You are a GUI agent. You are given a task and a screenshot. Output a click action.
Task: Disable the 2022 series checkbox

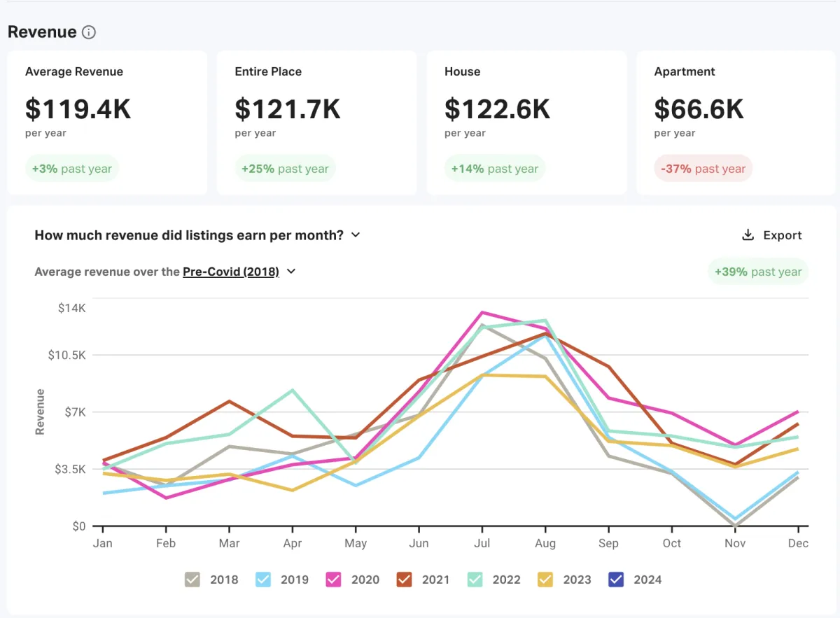pyautogui.click(x=475, y=580)
